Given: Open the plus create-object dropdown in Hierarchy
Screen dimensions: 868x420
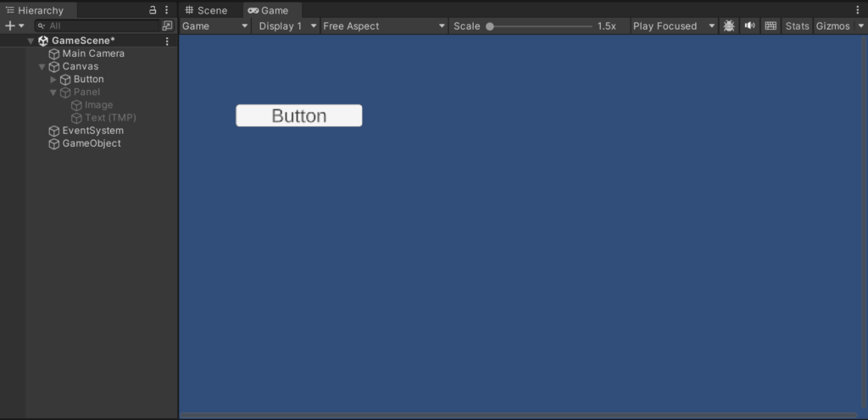Looking at the screenshot, I should pyautogui.click(x=14, y=25).
